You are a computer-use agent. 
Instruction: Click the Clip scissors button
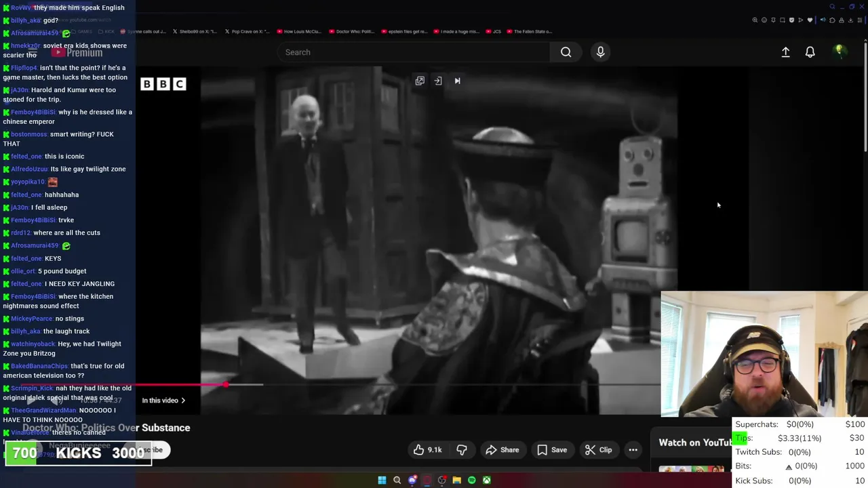(599, 450)
